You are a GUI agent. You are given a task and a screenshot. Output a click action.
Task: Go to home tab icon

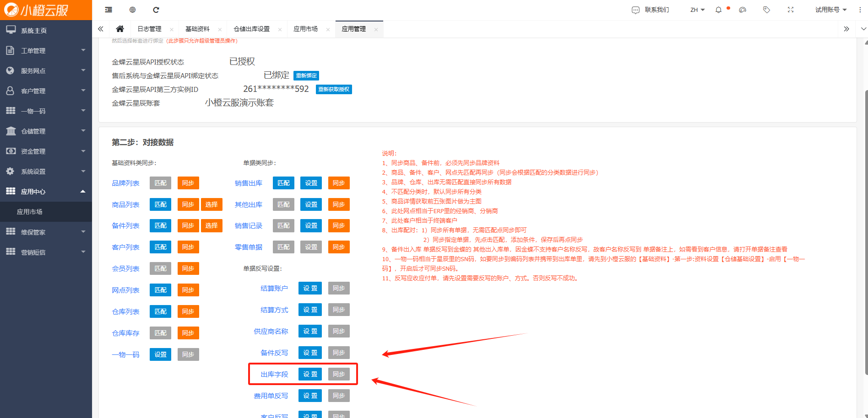[x=120, y=29]
